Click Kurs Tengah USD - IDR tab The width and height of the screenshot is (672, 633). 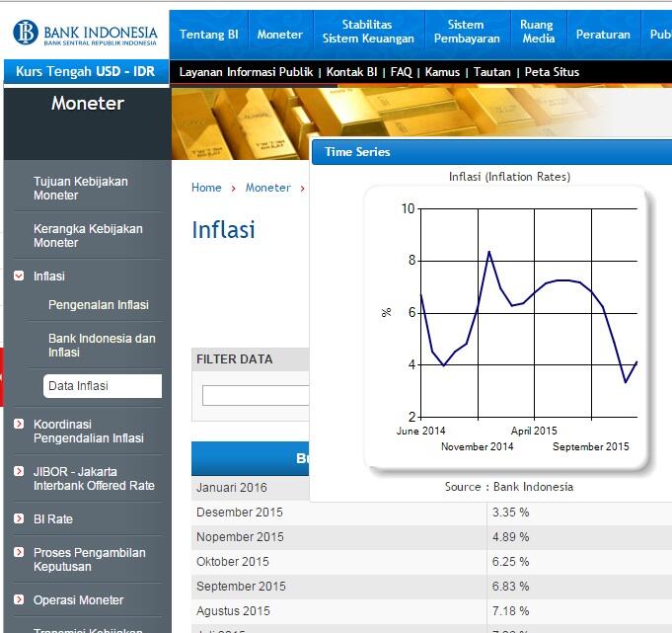coord(86,71)
